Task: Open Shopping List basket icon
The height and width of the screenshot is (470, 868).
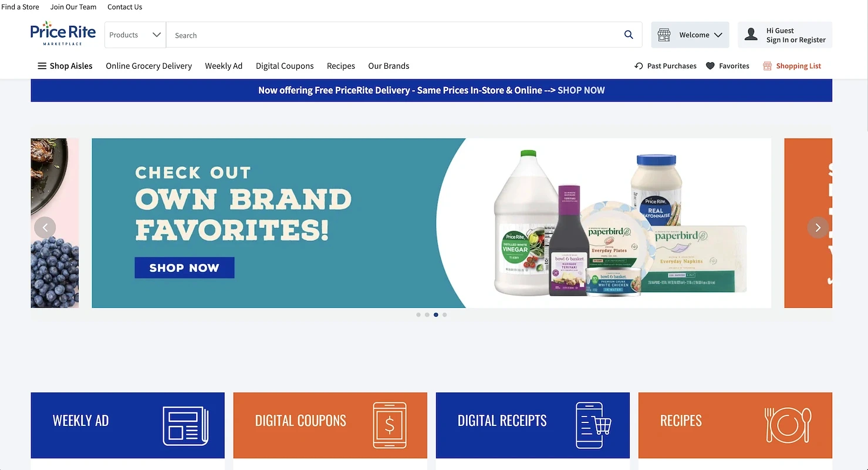Action: 767,66
